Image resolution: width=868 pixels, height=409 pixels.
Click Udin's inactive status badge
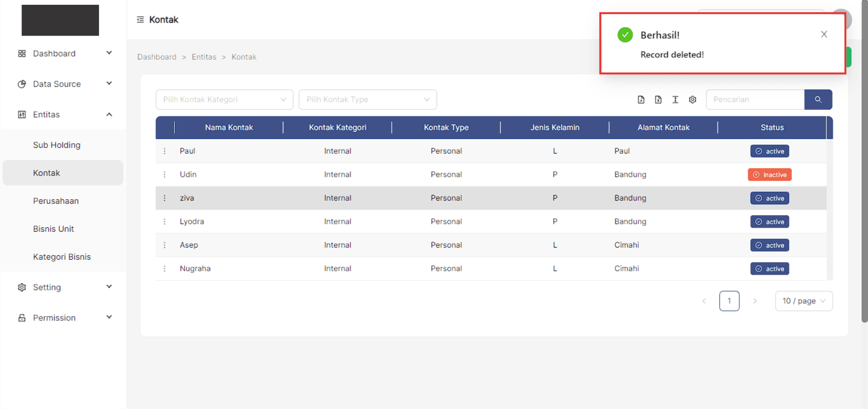click(x=769, y=175)
